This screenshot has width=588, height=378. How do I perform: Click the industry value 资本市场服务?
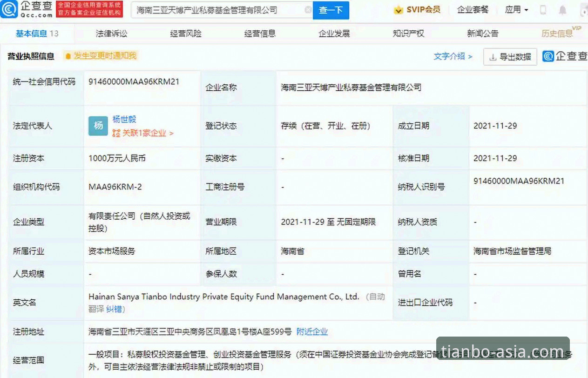point(112,251)
